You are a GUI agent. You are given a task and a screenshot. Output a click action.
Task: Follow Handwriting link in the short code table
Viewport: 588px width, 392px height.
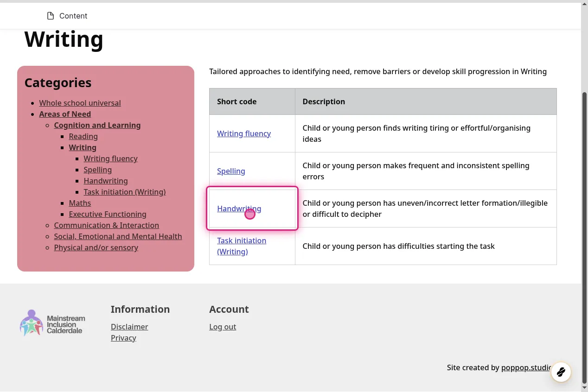(x=239, y=209)
